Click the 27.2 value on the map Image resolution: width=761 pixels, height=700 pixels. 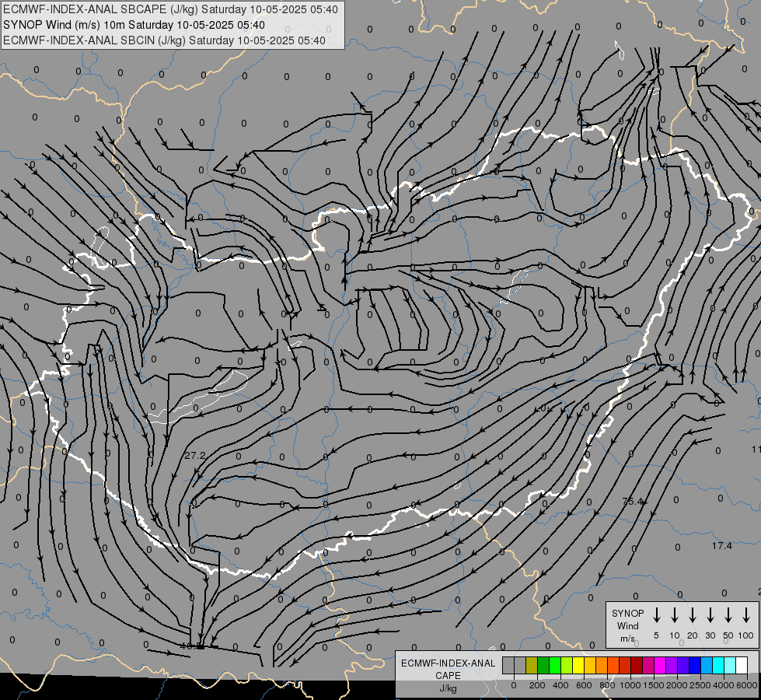tap(195, 456)
